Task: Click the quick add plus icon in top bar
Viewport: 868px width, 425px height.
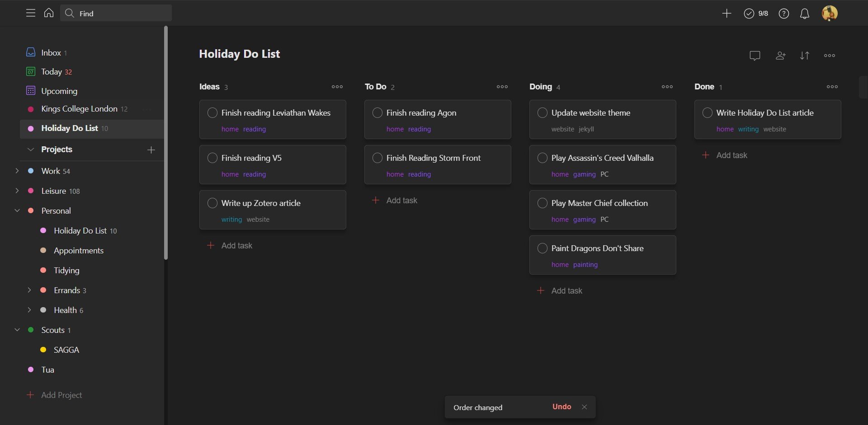Action: [726, 14]
